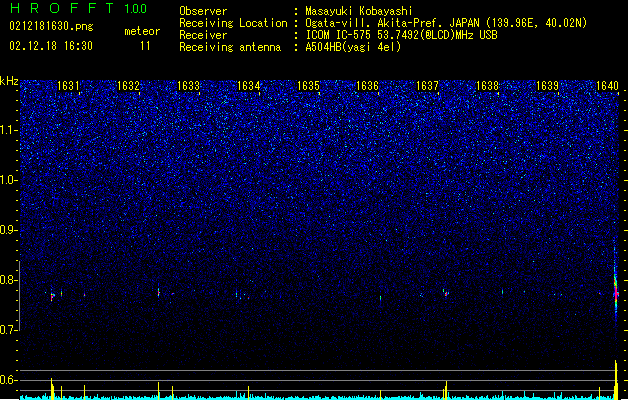The height and width of the screenshot is (400, 629).
Task: Click the date stamp 02.12.18 16:30
Action: (51, 46)
